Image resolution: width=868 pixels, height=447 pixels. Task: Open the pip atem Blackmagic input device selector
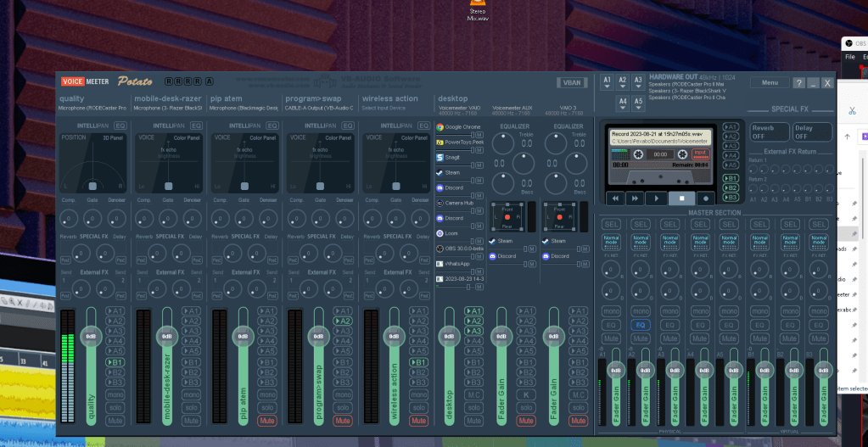tap(244, 109)
